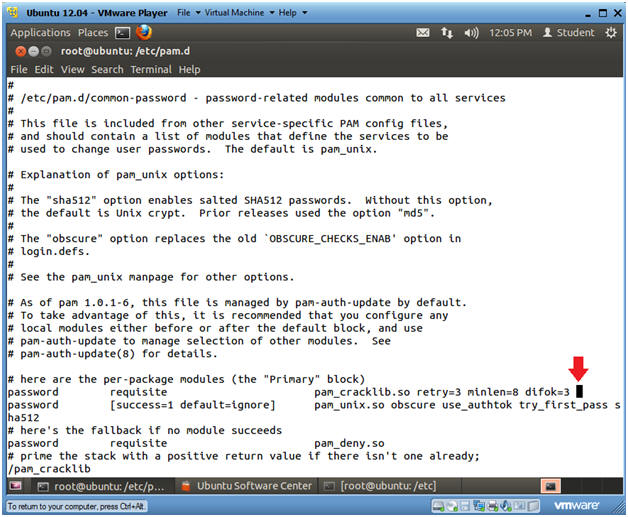Select the highlighted workspace in the switcher

pos(550,486)
